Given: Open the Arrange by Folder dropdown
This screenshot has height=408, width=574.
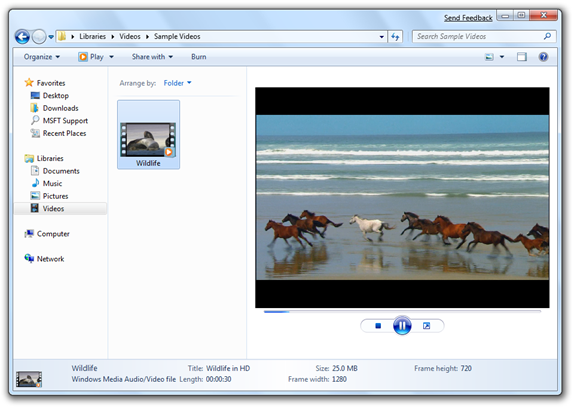Looking at the screenshot, I should pos(177,83).
